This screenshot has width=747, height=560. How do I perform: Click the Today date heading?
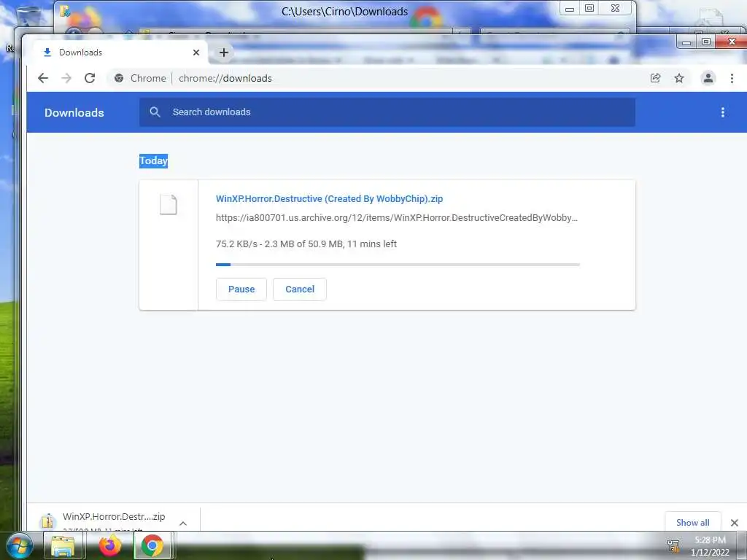point(153,160)
